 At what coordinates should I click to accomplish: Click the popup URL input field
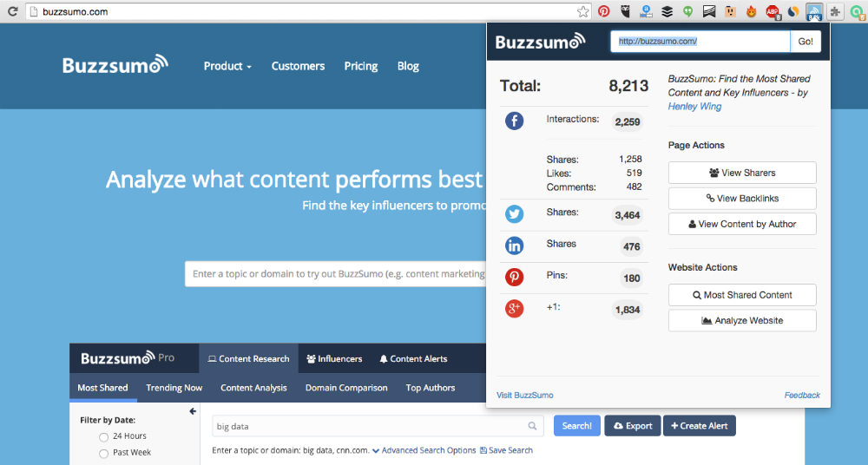click(x=700, y=42)
